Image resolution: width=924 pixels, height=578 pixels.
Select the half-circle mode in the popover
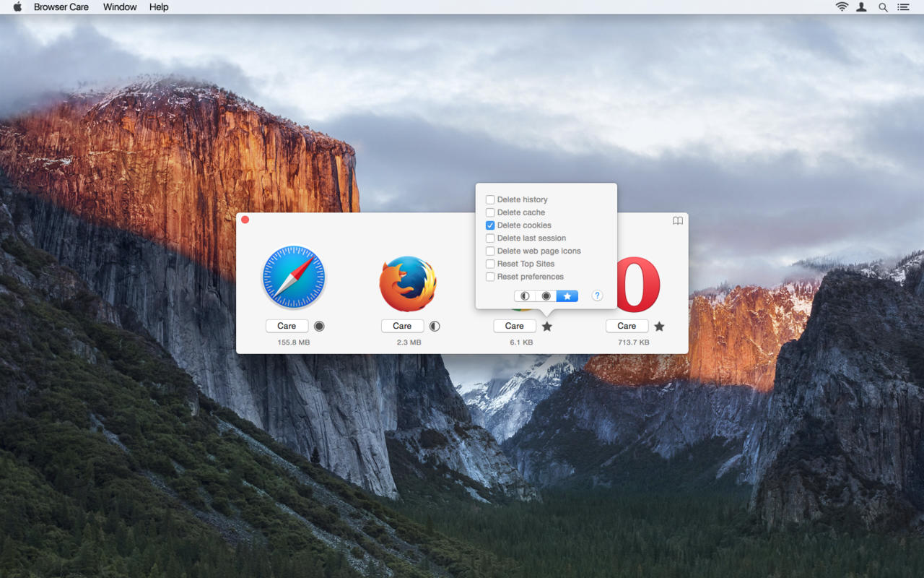pyautogui.click(x=525, y=296)
